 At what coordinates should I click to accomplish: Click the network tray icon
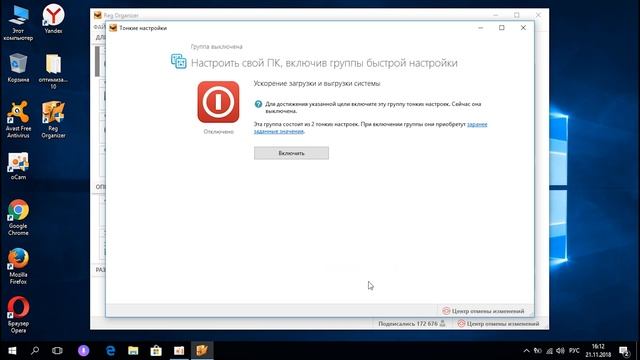coord(549,351)
